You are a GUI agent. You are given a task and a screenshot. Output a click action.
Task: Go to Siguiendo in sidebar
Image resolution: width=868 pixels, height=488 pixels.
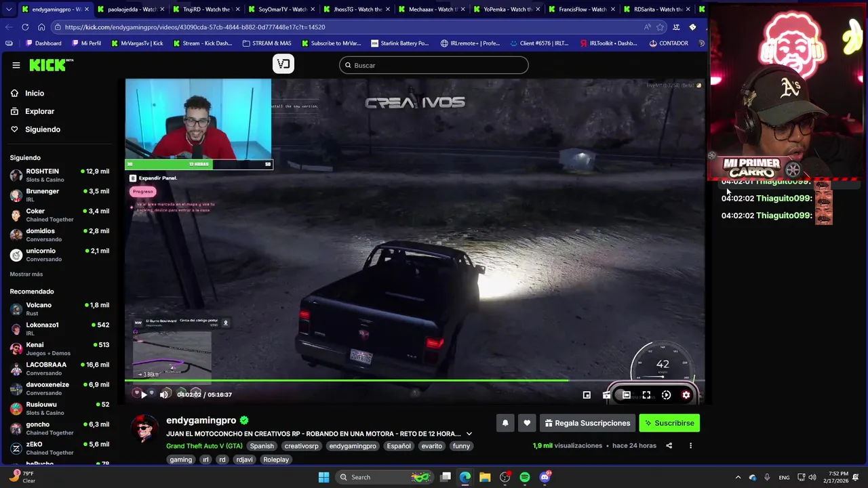[43, 129]
